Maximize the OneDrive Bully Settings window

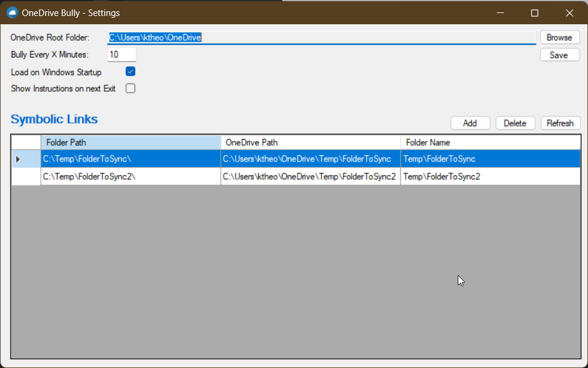(535, 13)
